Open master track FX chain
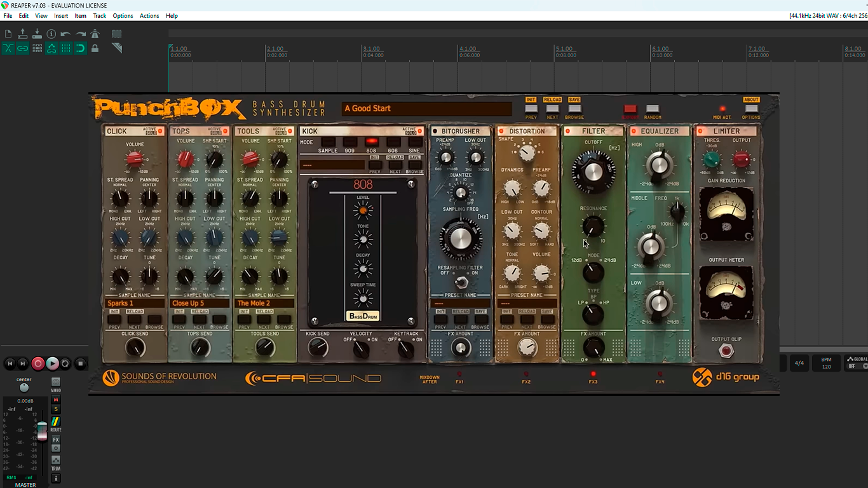868x488 pixels. [x=56, y=440]
